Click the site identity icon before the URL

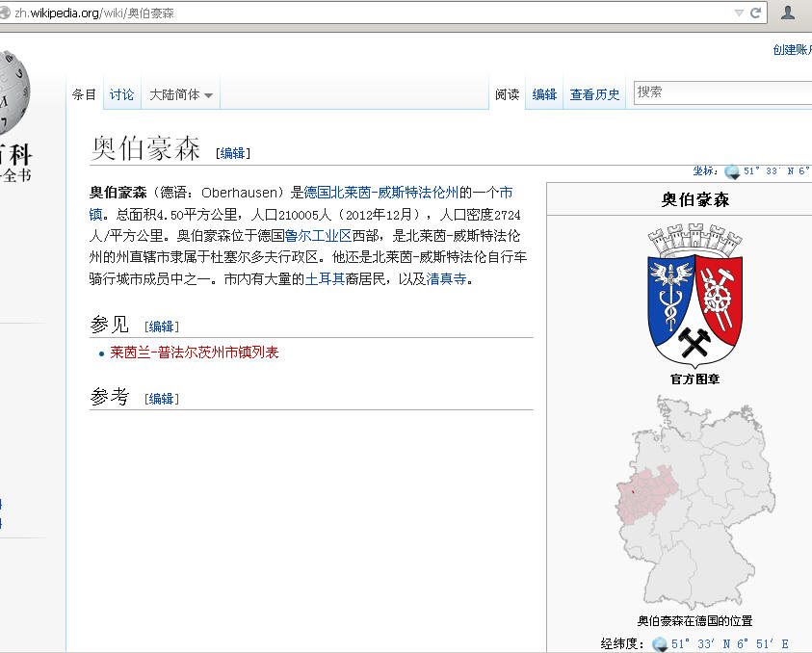pyautogui.click(x=5, y=13)
